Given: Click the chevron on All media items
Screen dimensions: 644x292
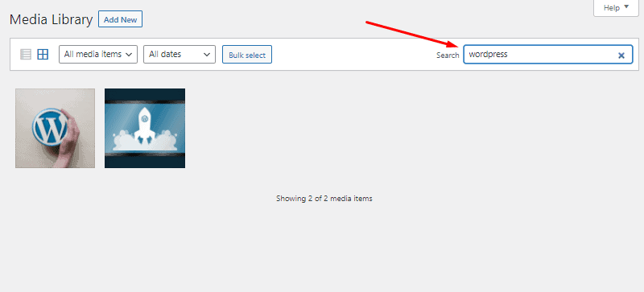Looking at the screenshot, I should [x=128, y=55].
